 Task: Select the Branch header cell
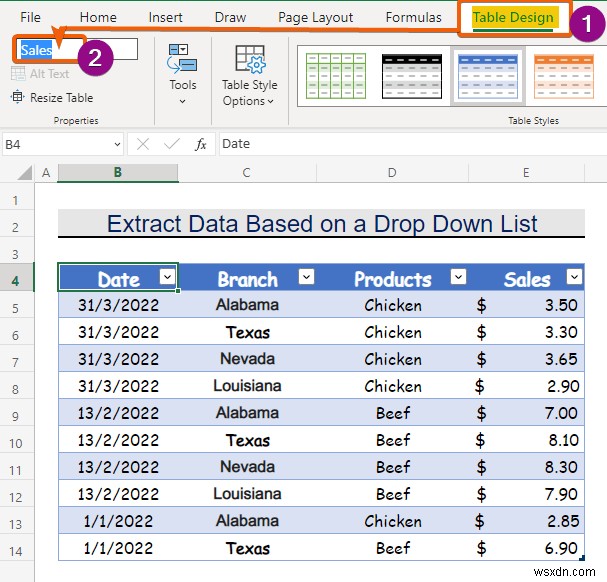pyautogui.click(x=247, y=277)
